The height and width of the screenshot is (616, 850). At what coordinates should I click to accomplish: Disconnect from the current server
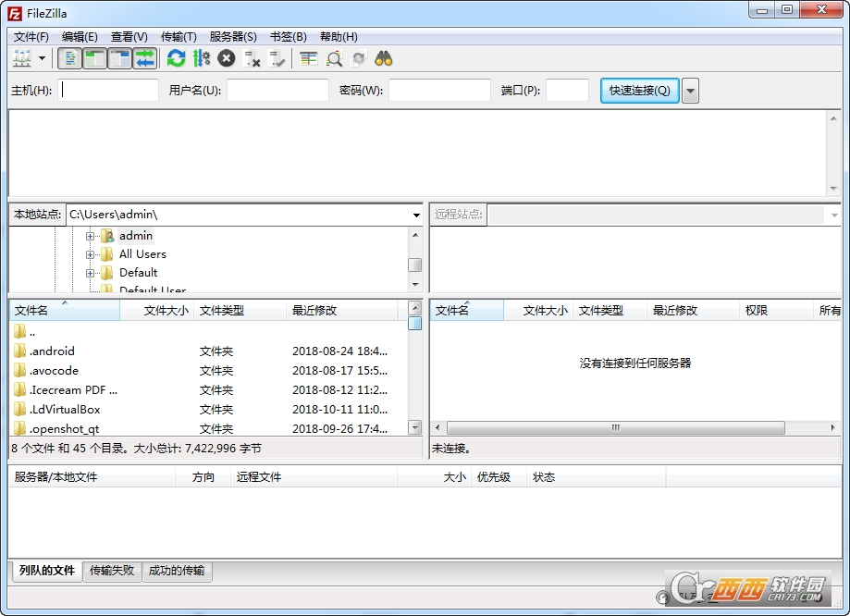250,58
